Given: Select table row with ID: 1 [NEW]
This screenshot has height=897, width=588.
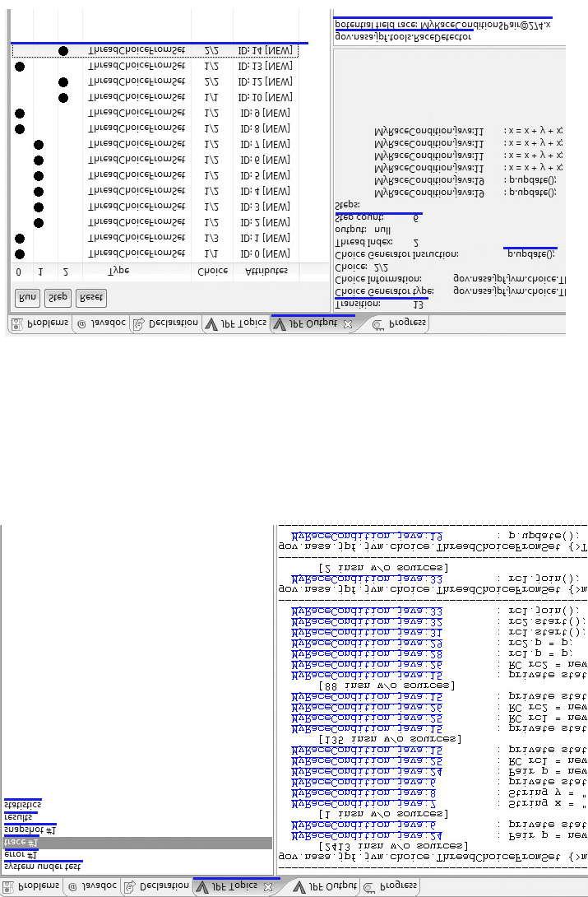Looking at the screenshot, I should coord(155,238).
